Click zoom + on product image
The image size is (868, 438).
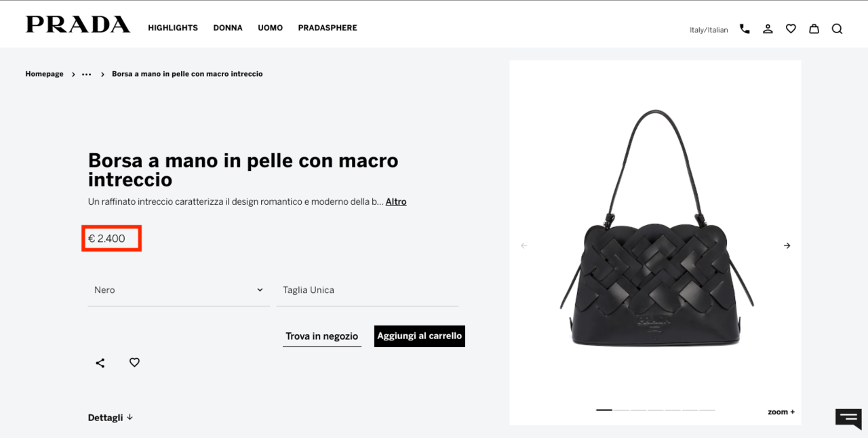pyautogui.click(x=781, y=412)
